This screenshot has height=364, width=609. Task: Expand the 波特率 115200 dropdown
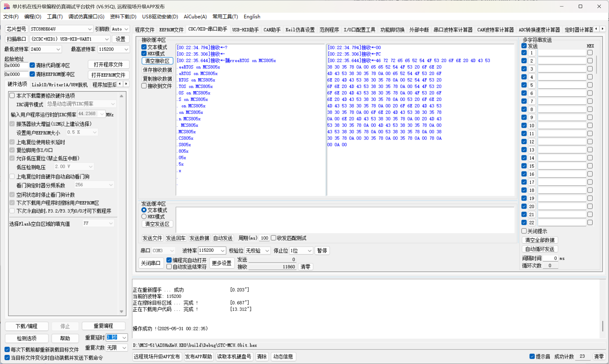pyautogui.click(x=223, y=251)
